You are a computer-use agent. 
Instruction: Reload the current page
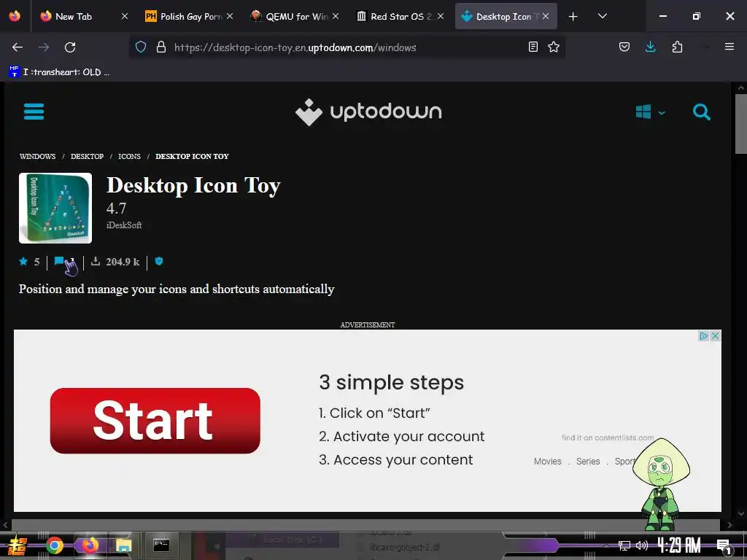(70, 47)
